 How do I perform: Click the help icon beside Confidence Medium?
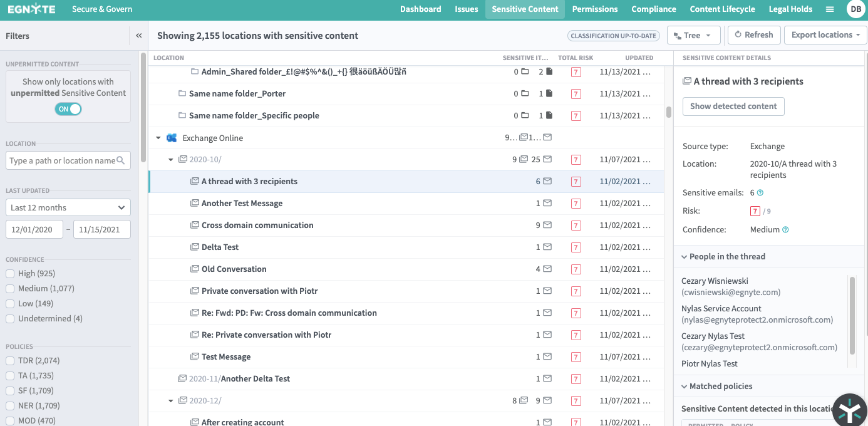click(785, 230)
